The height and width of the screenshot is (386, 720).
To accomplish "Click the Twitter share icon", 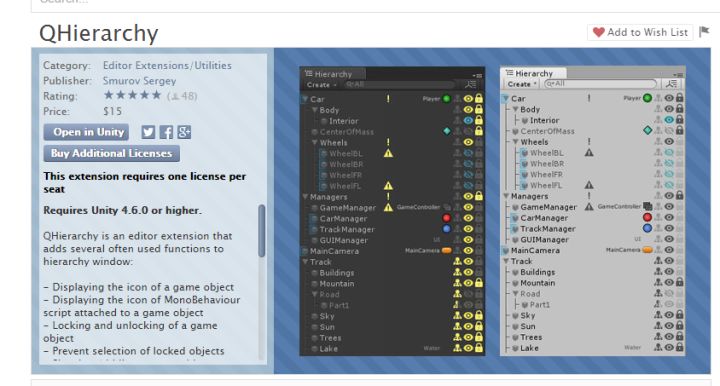I will [x=148, y=132].
